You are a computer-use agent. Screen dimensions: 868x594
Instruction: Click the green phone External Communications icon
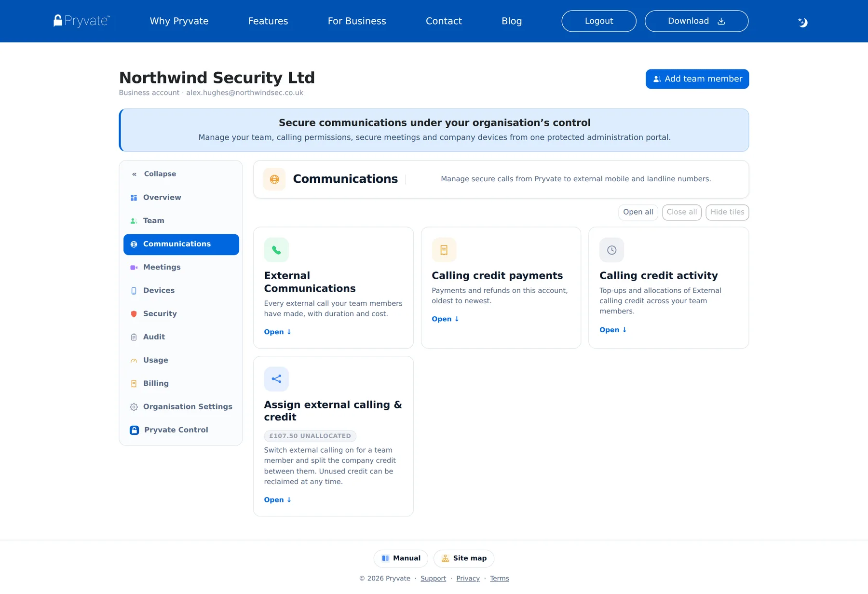pos(276,250)
